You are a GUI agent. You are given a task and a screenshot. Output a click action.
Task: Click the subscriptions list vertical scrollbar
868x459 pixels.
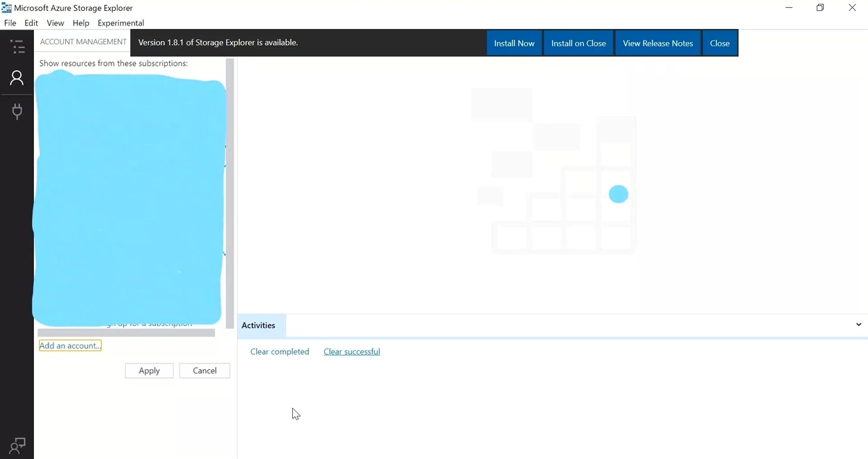[230, 193]
